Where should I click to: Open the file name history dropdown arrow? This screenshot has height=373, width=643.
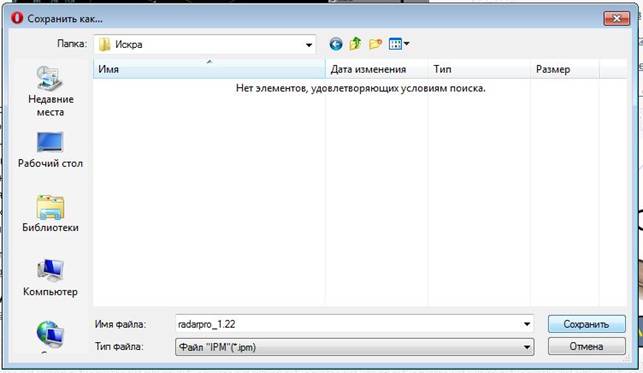527,324
